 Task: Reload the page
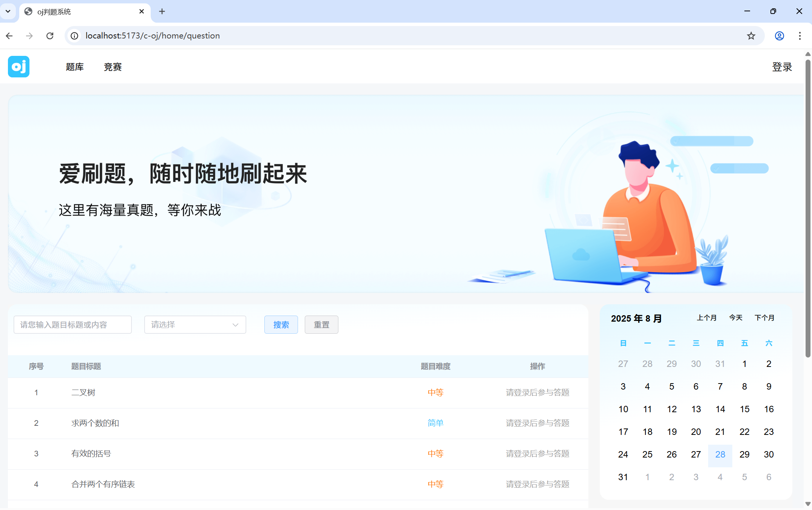[x=50, y=36]
